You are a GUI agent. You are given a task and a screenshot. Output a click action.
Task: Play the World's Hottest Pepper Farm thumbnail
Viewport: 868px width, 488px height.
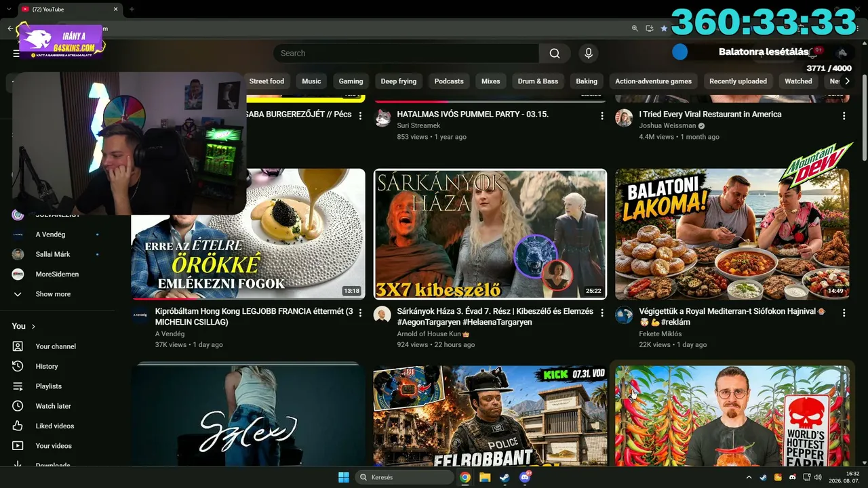pyautogui.click(x=732, y=415)
